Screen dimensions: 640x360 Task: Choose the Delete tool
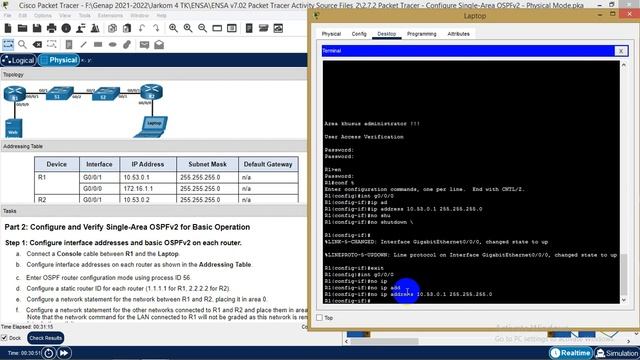tap(37, 44)
